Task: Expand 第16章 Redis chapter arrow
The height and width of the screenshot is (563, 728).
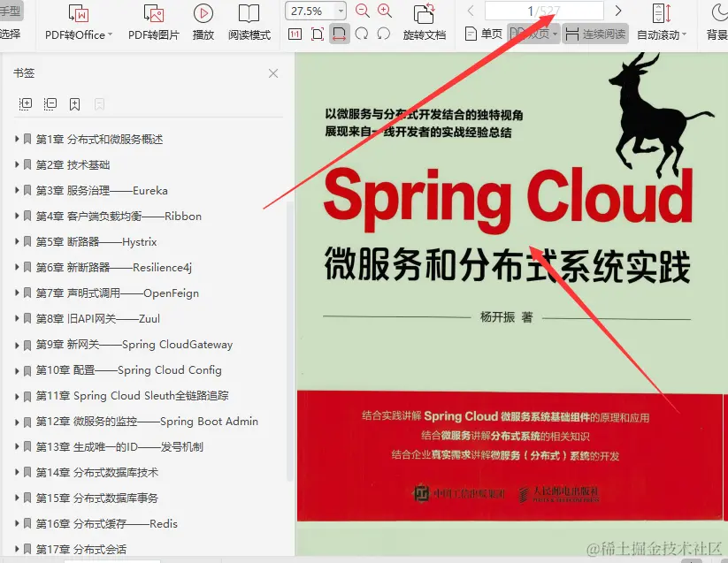Action: pos(17,523)
